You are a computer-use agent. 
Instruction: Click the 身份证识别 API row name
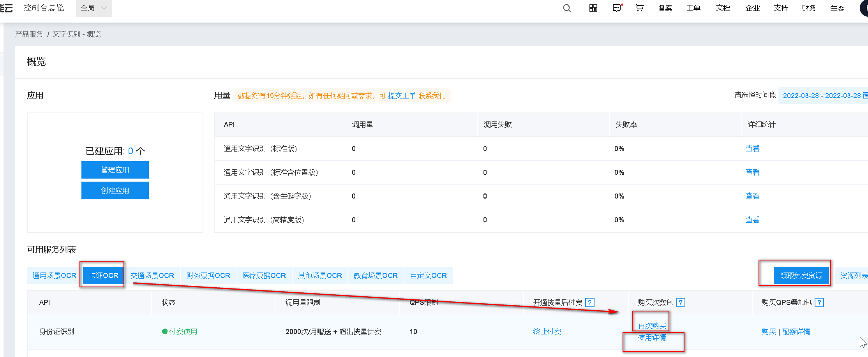point(56,332)
